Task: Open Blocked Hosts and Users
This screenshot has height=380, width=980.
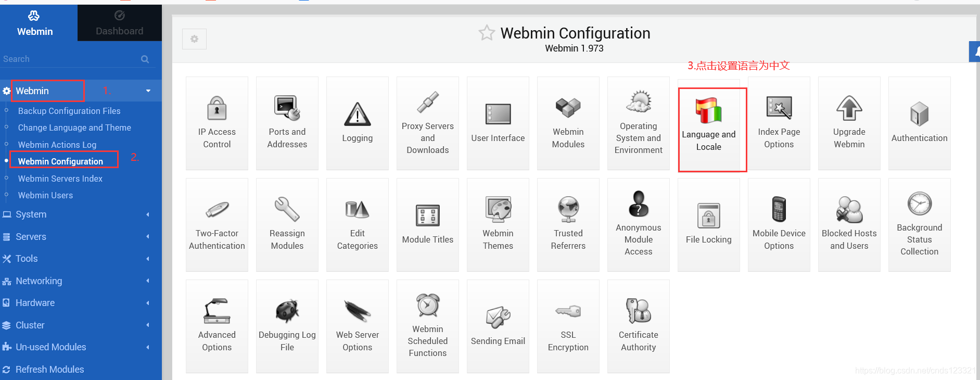Action: [x=849, y=225]
